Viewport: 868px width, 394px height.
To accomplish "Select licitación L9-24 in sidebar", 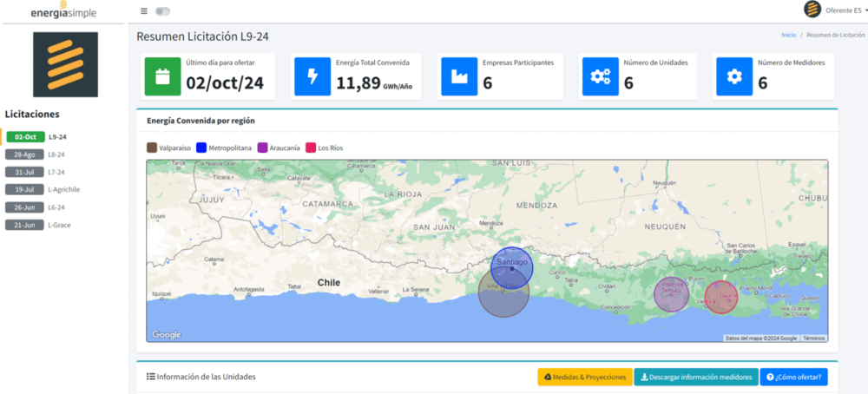I will [57, 137].
